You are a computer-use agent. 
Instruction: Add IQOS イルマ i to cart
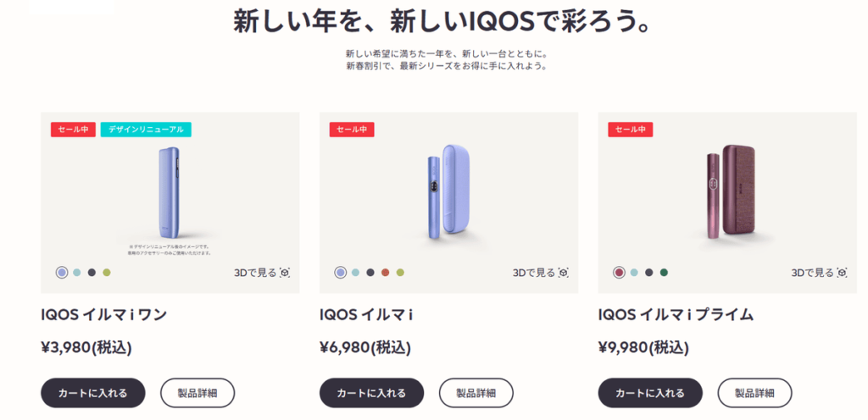click(x=371, y=393)
